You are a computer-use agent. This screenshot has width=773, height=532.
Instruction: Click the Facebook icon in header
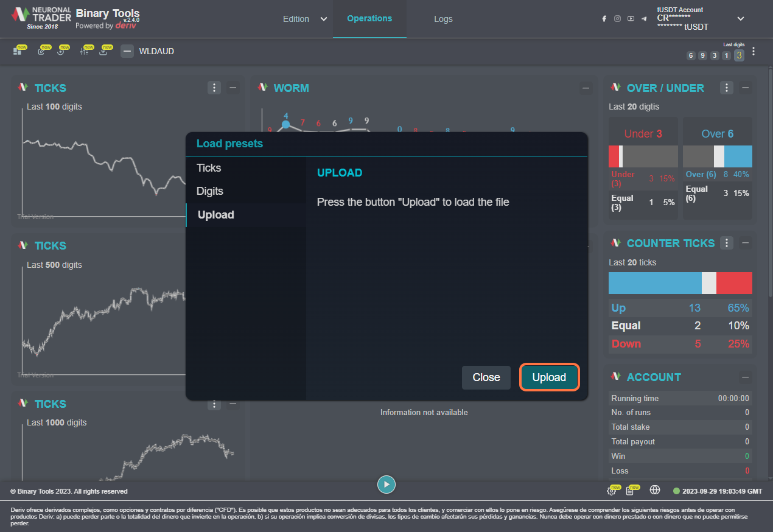tap(604, 19)
